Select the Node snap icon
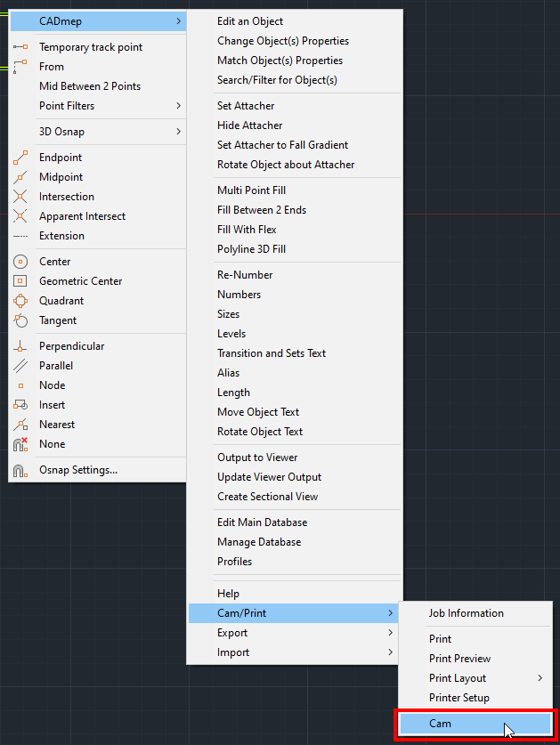 coord(21,385)
